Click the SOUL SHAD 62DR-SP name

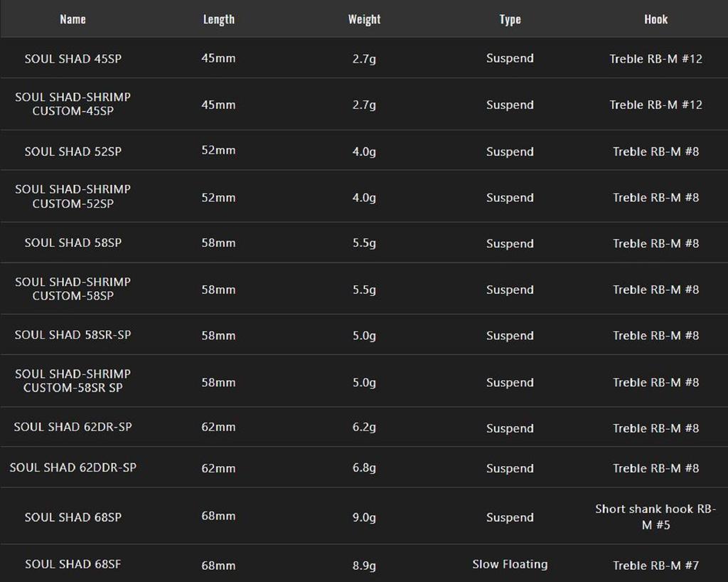click(x=73, y=428)
